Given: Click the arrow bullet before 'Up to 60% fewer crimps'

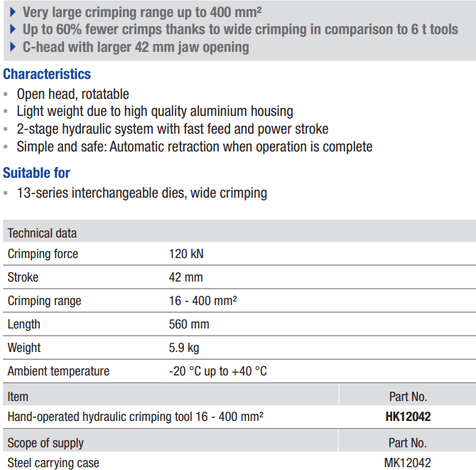Looking at the screenshot, I should [x=13, y=29].
